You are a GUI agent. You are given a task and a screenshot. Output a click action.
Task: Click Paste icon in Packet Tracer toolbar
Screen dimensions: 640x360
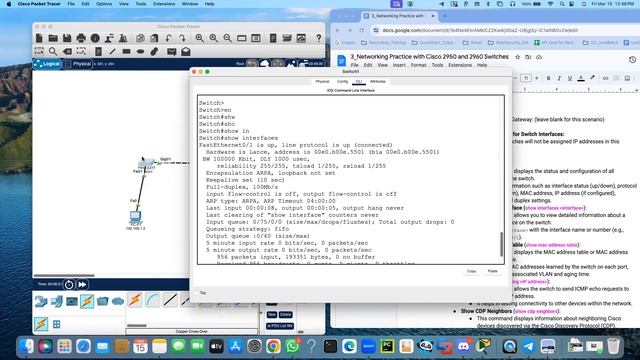[154, 38]
